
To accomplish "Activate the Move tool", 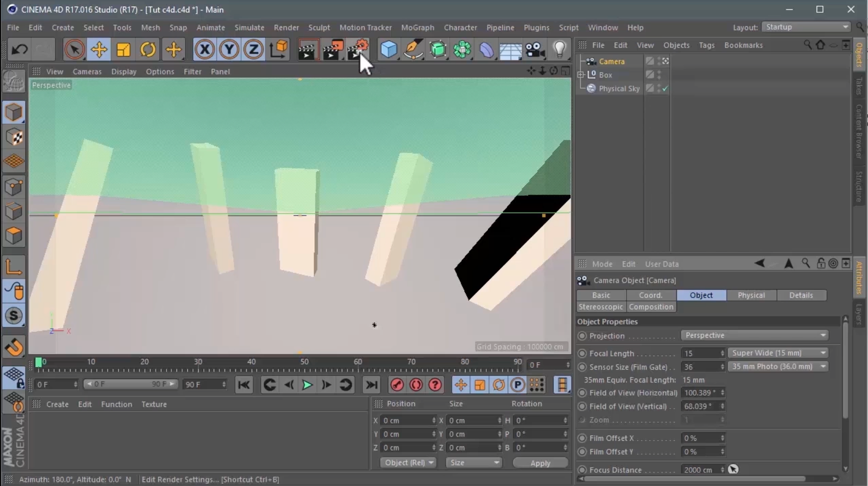I will click(x=99, y=49).
